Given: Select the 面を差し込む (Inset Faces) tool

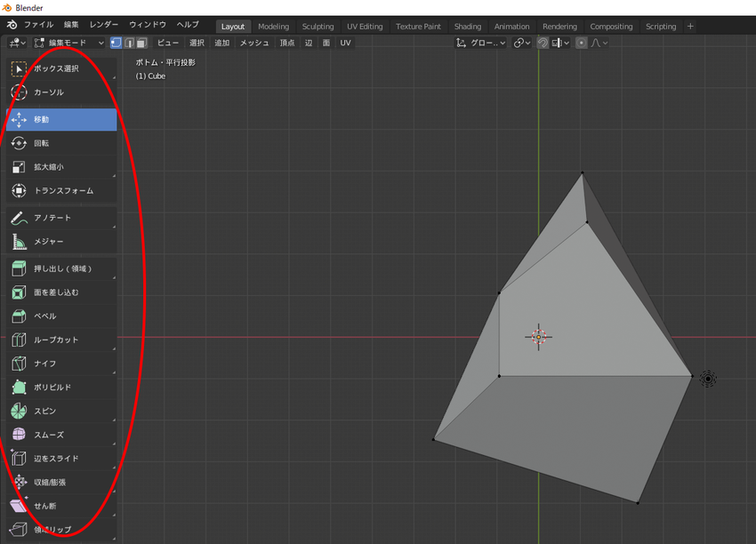Looking at the screenshot, I should coord(61,292).
